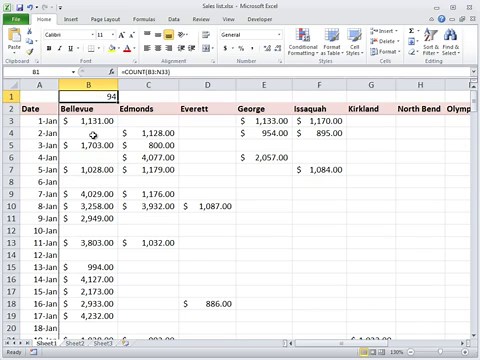Click the Help question mark icon

click(x=442, y=19)
